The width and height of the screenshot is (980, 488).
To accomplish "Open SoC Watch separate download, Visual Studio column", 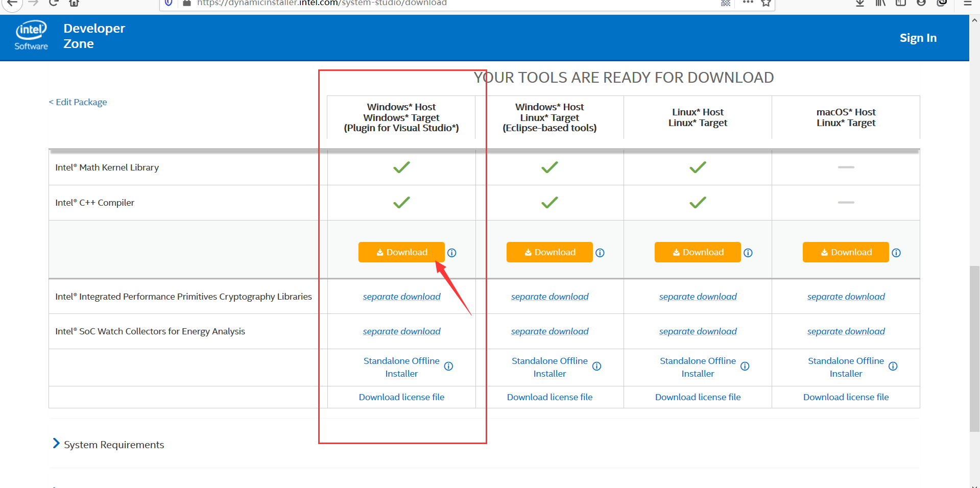I will pyautogui.click(x=401, y=331).
